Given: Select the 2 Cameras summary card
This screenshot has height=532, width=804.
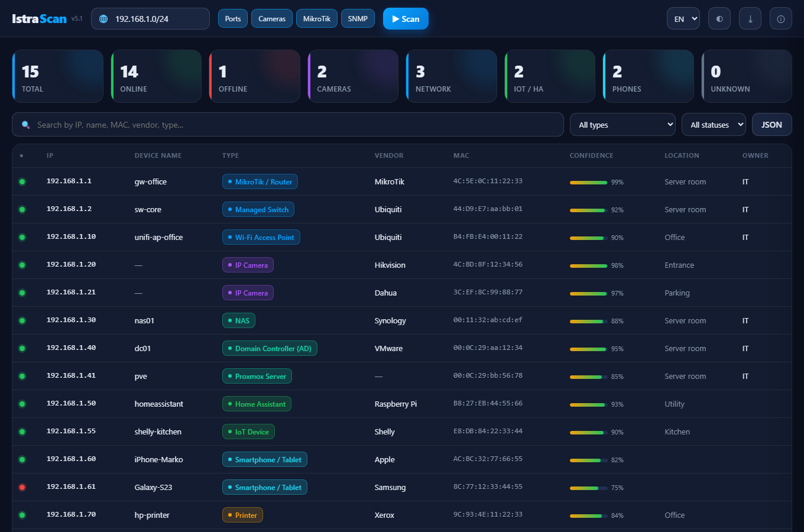Looking at the screenshot, I should click(353, 76).
